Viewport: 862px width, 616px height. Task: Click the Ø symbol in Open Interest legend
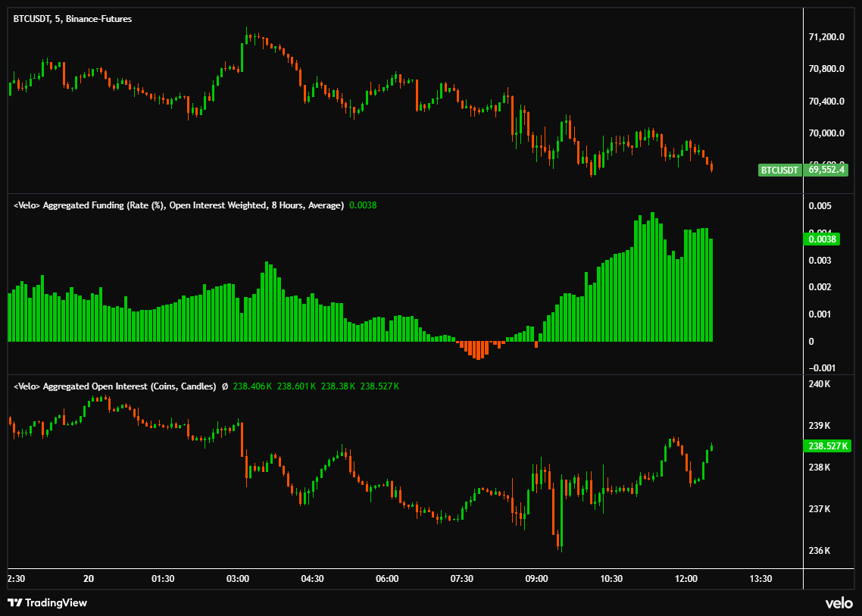click(x=224, y=386)
